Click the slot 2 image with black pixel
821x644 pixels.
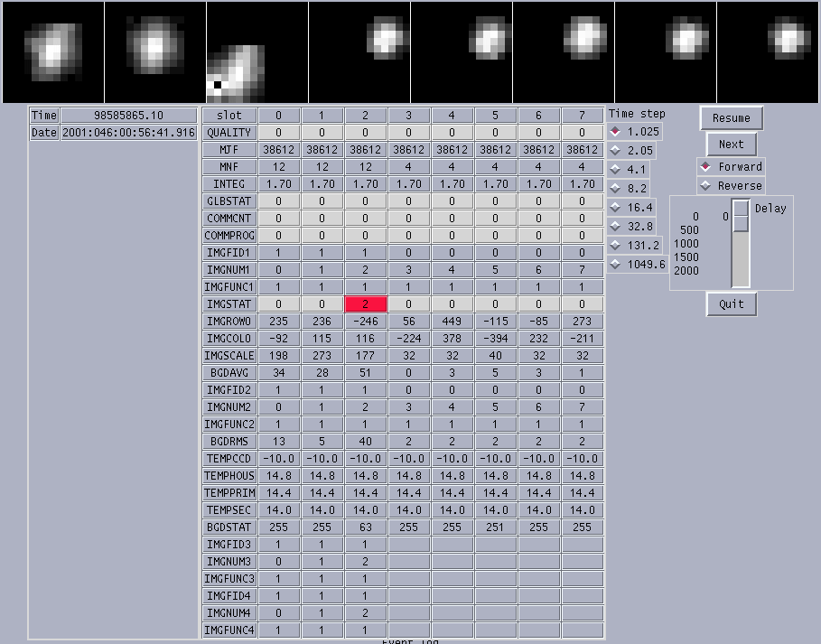point(257,52)
